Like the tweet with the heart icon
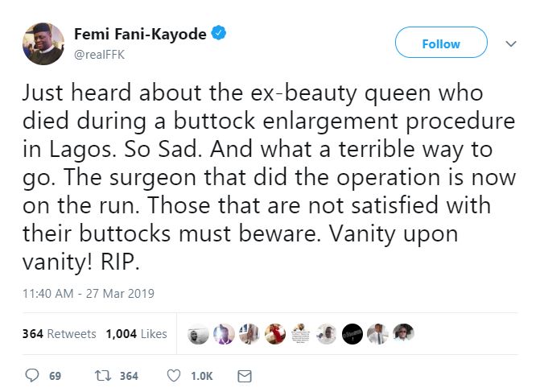This screenshot has height=392, width=544. tap(173, 375)
